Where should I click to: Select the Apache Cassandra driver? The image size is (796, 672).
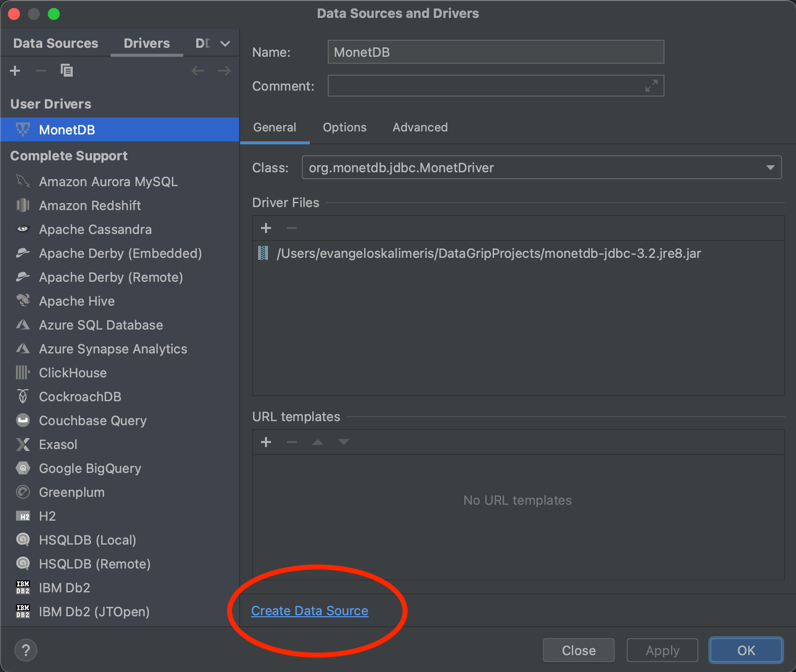click(x=95, y=229)
